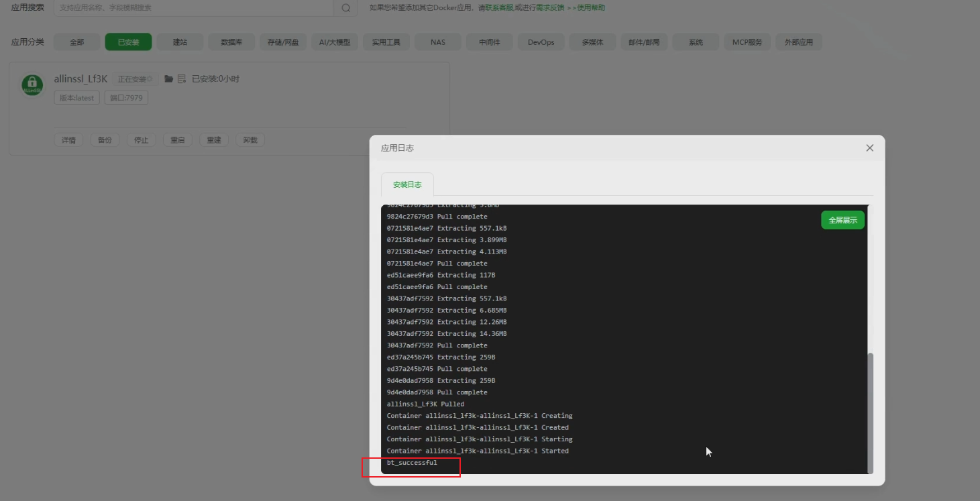980x501 pixels.
Task: Click the magnifier search icon
Action: pyautogui.click(x=345, y=7)
